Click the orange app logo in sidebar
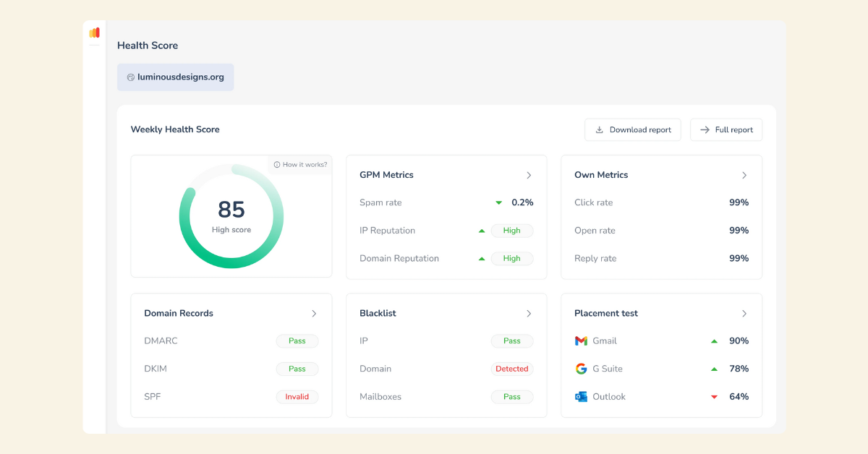Viewport: 868px width, 454px height. click(x=94, y=33)
